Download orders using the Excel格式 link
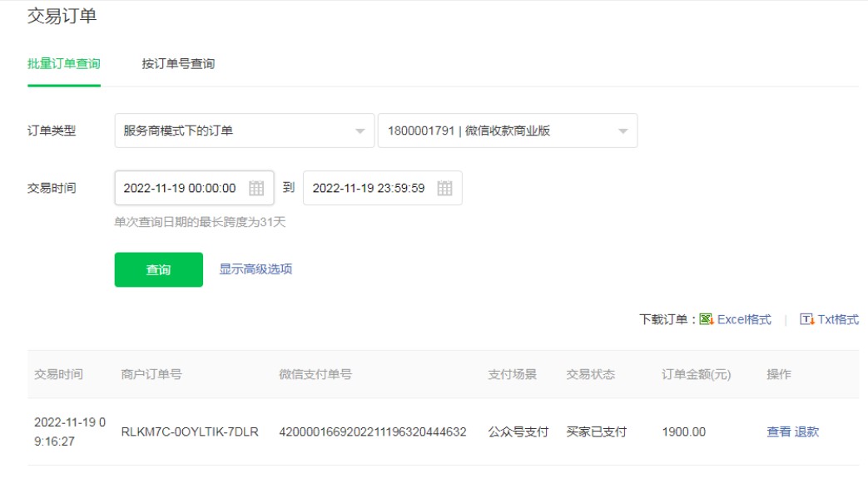 click(x=744, y=319)
